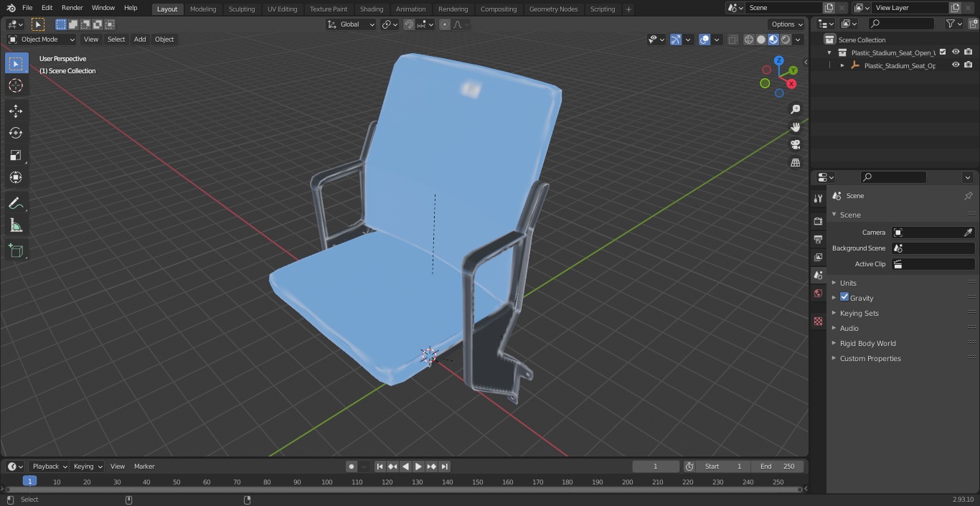Toggle camera view with camera icon
This screenshot has height=506, width=980.
(795, 145)
